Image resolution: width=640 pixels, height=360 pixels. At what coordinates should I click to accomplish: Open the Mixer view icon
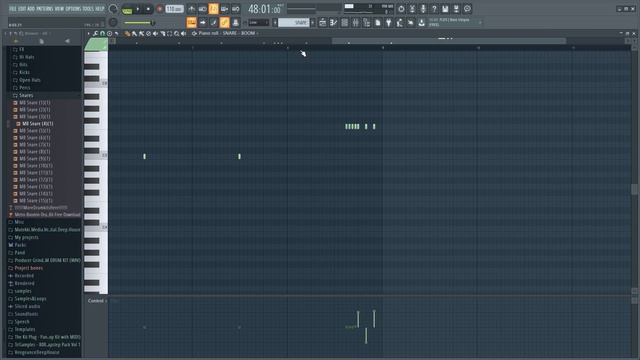click(356, 22)
